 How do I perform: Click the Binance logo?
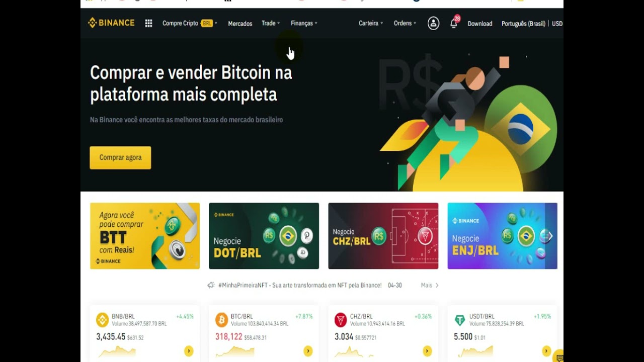click(x=111, y=23)
